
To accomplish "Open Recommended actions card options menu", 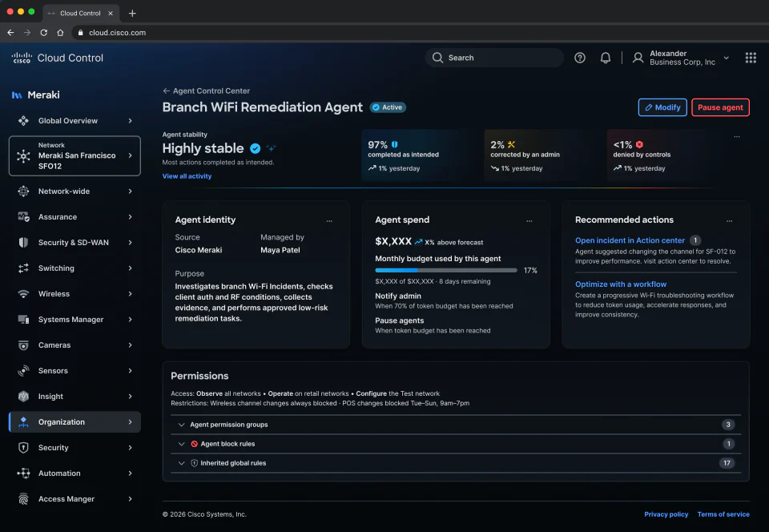I will [x=729, y=221].
